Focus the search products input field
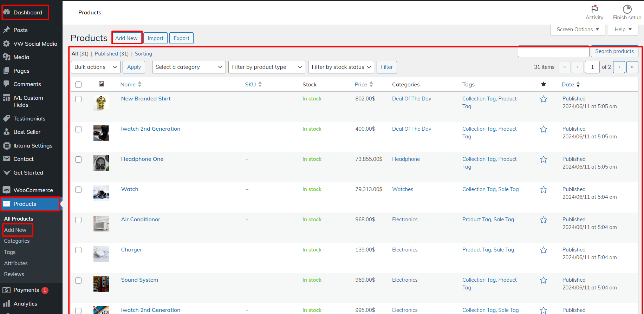Viewport: 644px width, 314px height. click(x=553, y=52)
